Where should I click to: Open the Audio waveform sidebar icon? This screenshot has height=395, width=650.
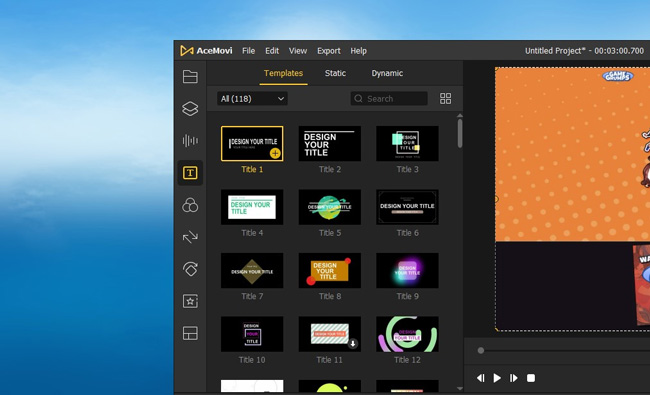[190, 141]
